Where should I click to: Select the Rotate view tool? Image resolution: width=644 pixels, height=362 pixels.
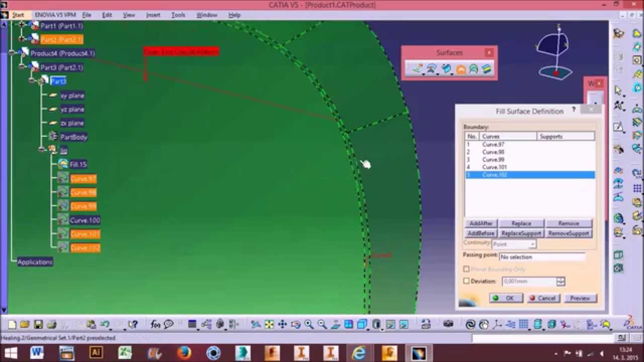point(295,324)
